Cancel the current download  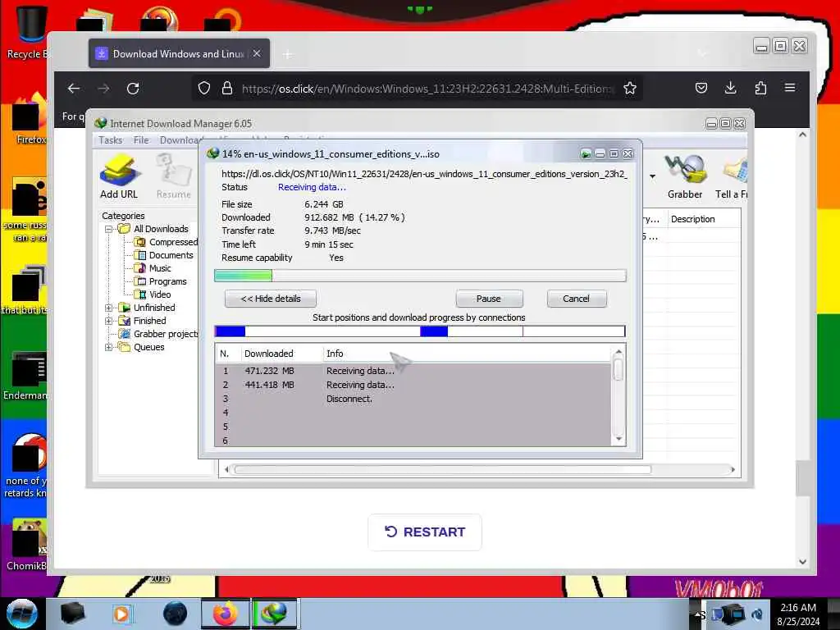click(x=577, y=299)
